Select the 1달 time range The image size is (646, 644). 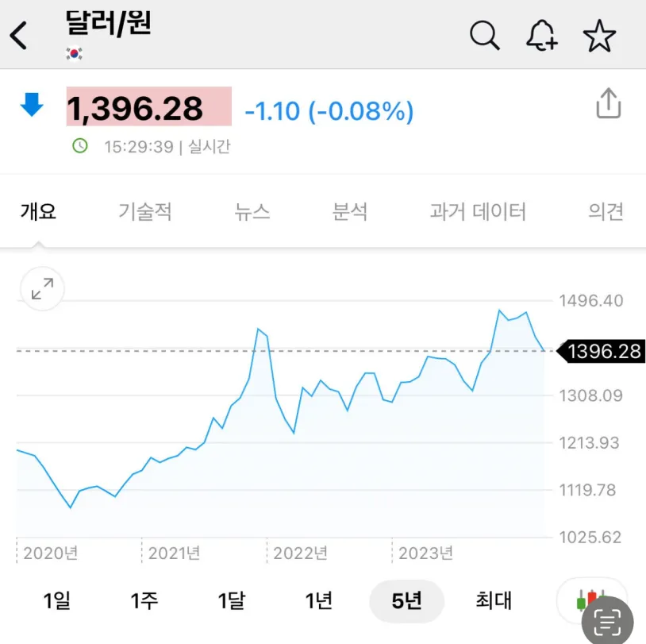[231, 600]
